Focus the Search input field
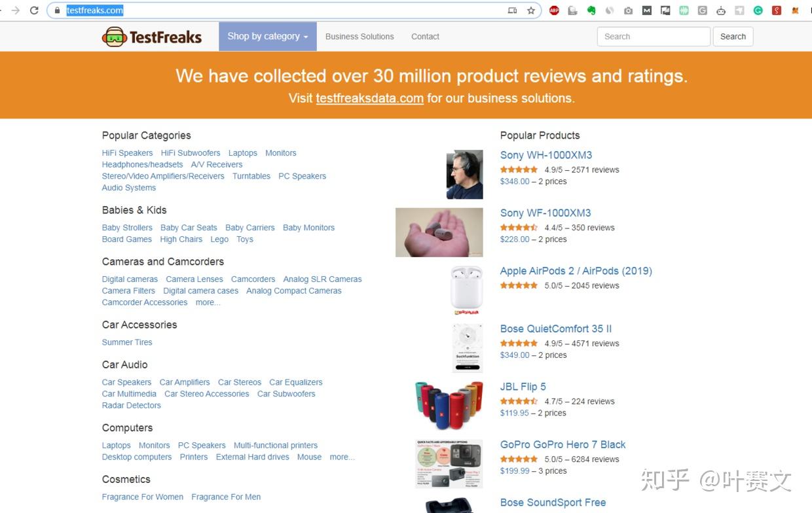 click(x=654, y=37)
